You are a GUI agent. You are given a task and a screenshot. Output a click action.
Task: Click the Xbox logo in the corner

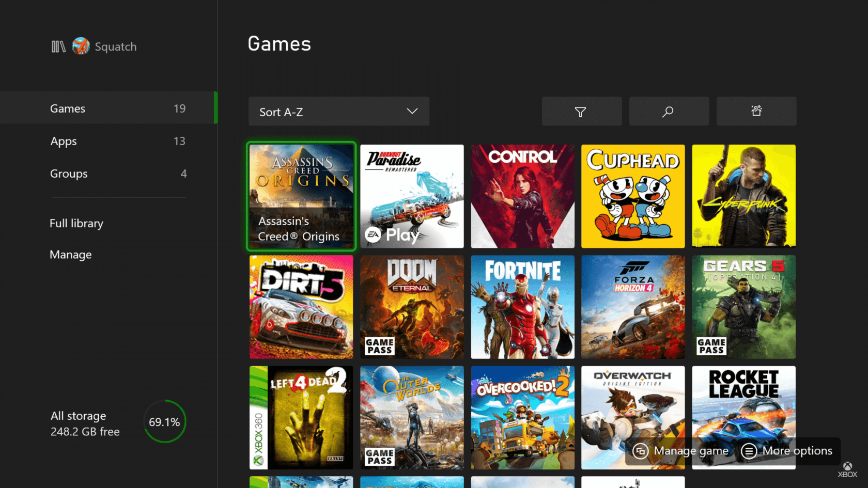[847, 469]
